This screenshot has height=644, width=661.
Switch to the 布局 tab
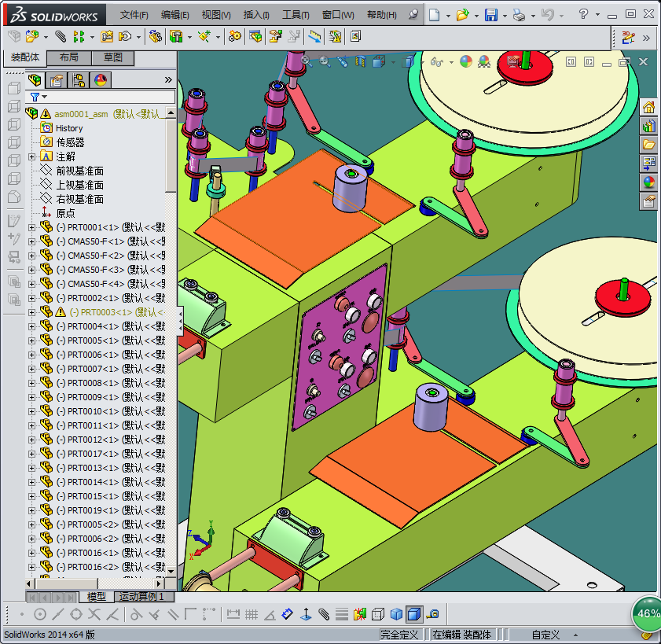click(68, 57)
